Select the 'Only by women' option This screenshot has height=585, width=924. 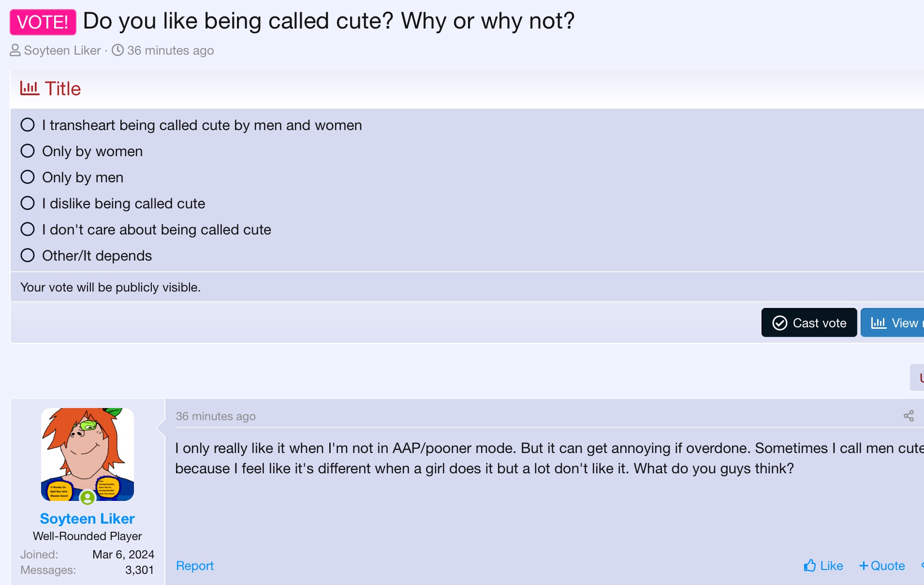pos(28,151)
